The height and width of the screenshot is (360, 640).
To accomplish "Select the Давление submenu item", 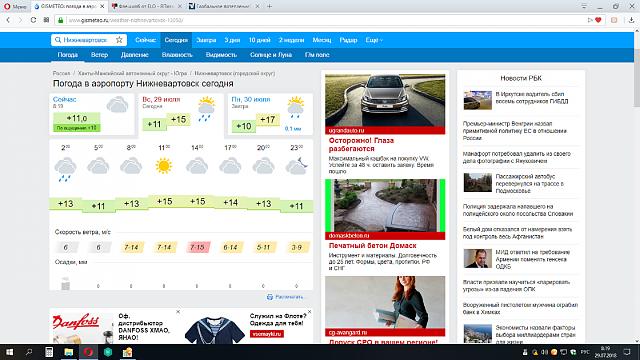I will point(135,55).
